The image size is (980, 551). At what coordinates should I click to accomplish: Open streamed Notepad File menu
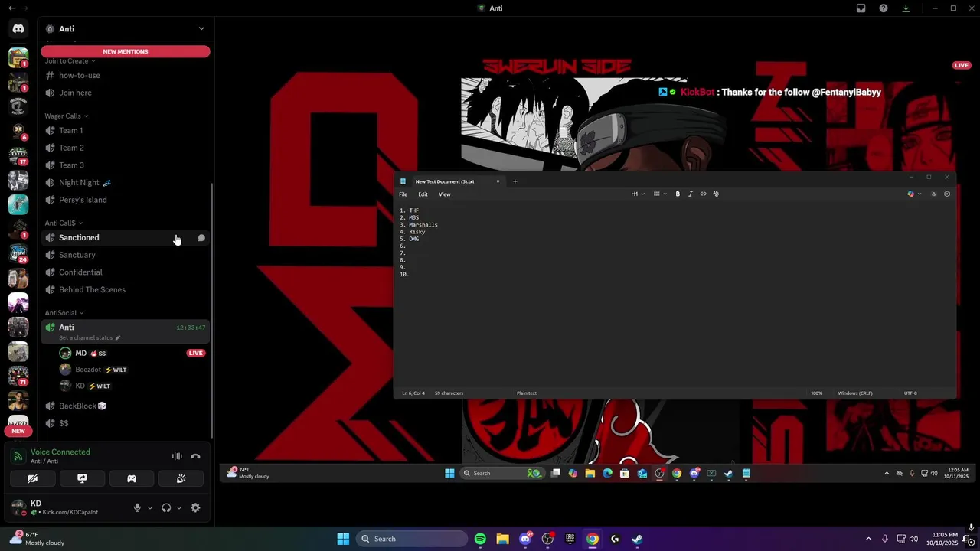coord(403,194)
